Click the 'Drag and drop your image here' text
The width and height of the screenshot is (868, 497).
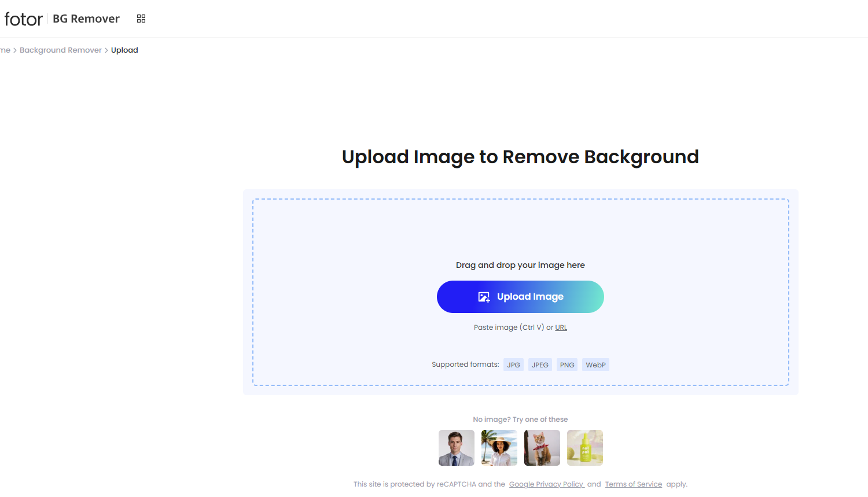pyautogui.click(x=520, y=265)
